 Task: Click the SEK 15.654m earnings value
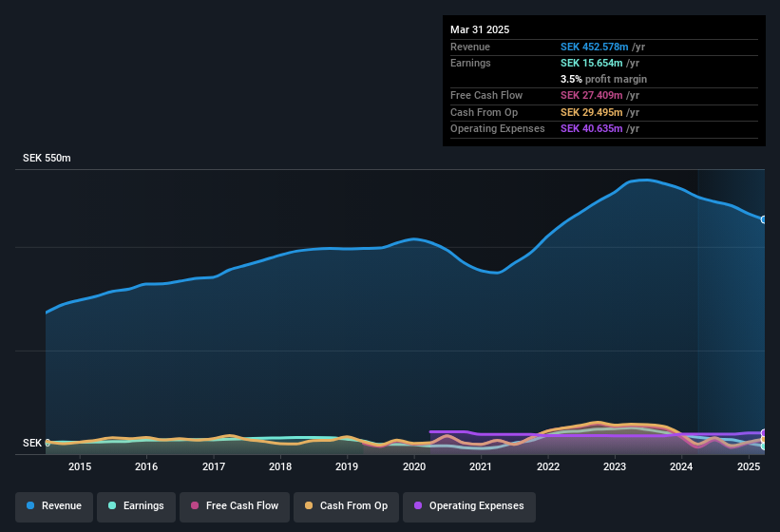coord(592,63)
